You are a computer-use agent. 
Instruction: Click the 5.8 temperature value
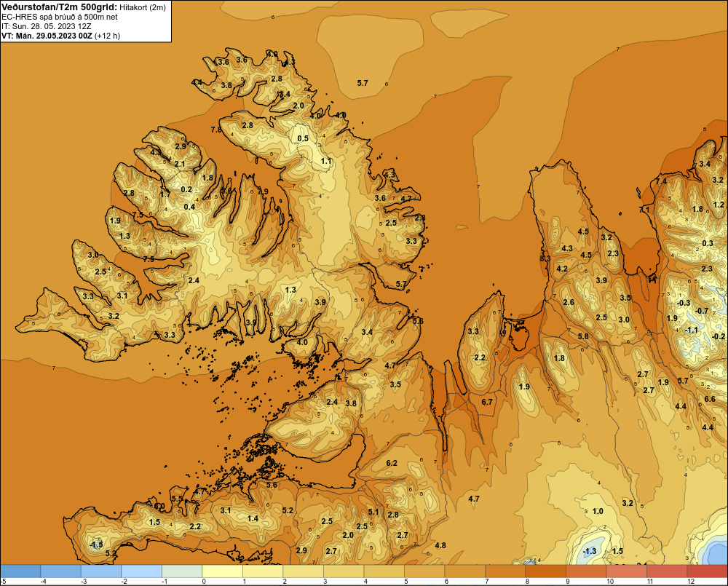(x=583, y=336)
